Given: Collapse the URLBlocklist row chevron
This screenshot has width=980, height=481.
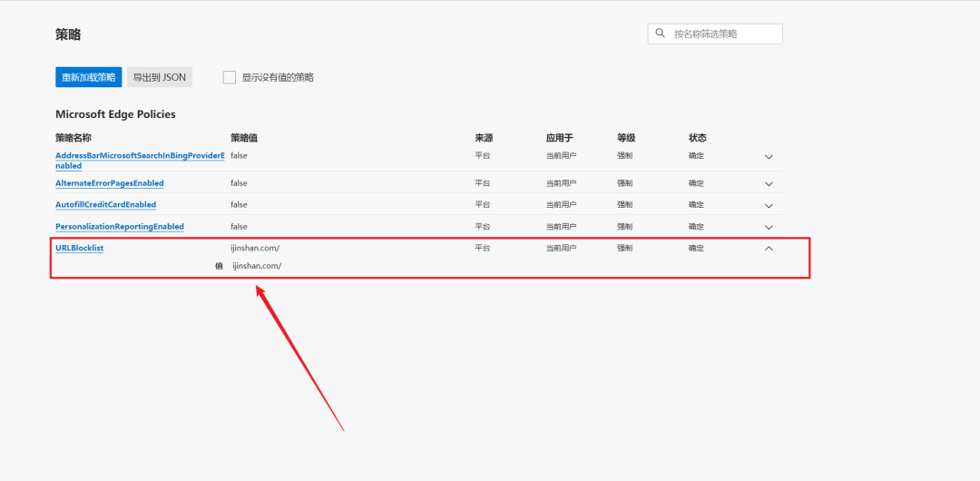Looking at the screenshot, I should [769, 248].
